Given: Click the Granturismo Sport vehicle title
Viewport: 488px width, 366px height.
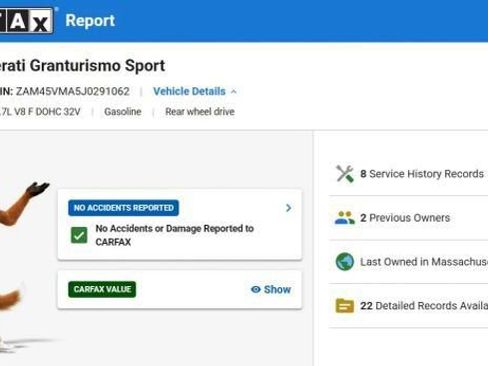Looking at the screenshot, I should pyautogui.click(x=82, y=65).
